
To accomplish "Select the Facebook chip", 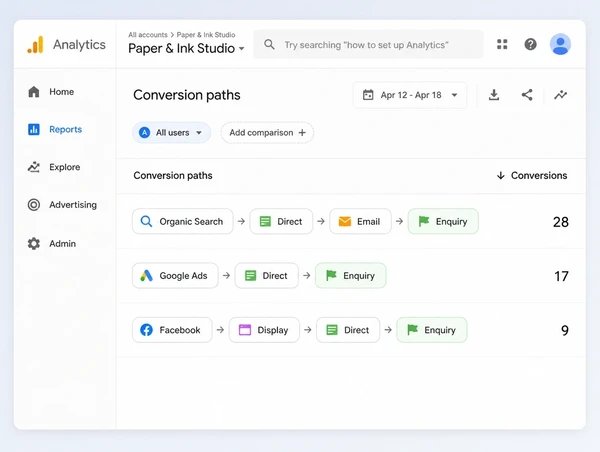I will [172, 330].
